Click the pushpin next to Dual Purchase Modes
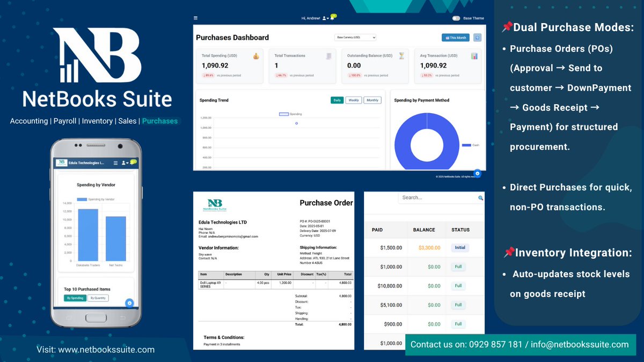The image size is (644, 362). 507,28
